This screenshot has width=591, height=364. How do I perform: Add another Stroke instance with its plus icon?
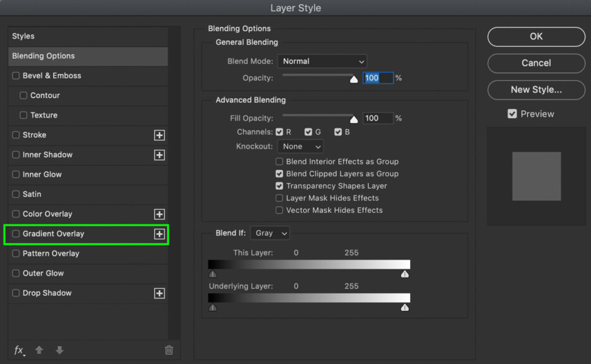click(x=159, y=135)
